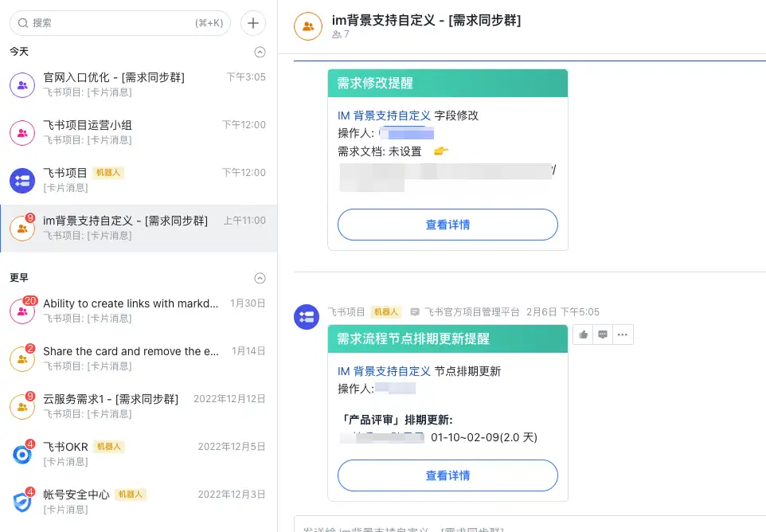
Task: Open IM 背景支持自定义 link in 字段修改 card
Action: pyautogui.click(x=384, y=115)
